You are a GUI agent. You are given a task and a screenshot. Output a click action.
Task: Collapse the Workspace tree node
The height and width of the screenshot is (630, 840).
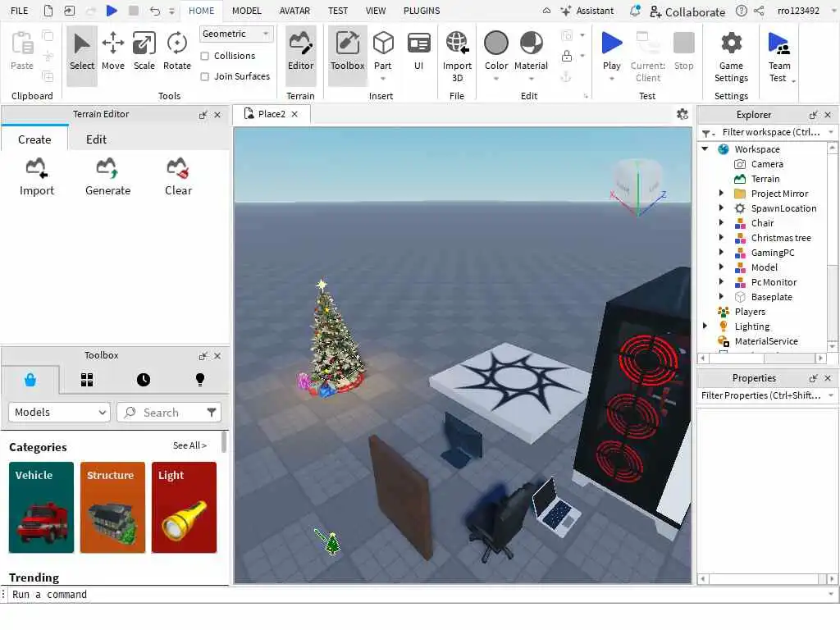(x=705, y=149)
